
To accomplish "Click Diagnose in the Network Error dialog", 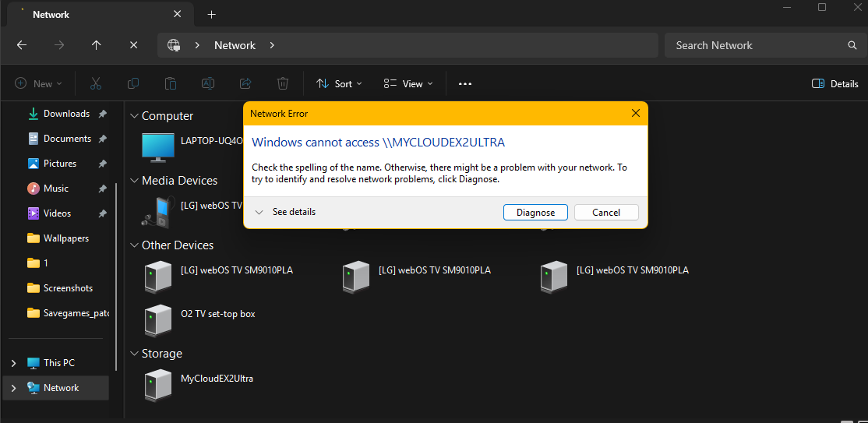I will [x=536, y=212].
